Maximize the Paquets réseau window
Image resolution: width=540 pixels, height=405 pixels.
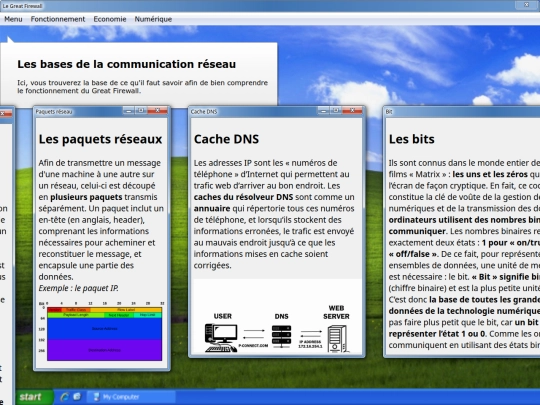click(x=141, y=111)
